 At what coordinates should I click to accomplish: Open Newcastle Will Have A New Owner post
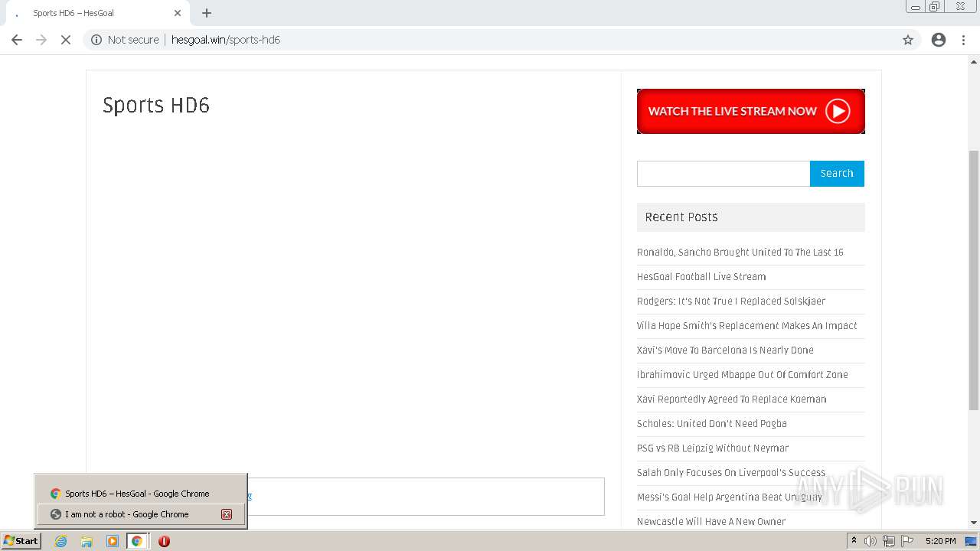(x=711, y=521)
